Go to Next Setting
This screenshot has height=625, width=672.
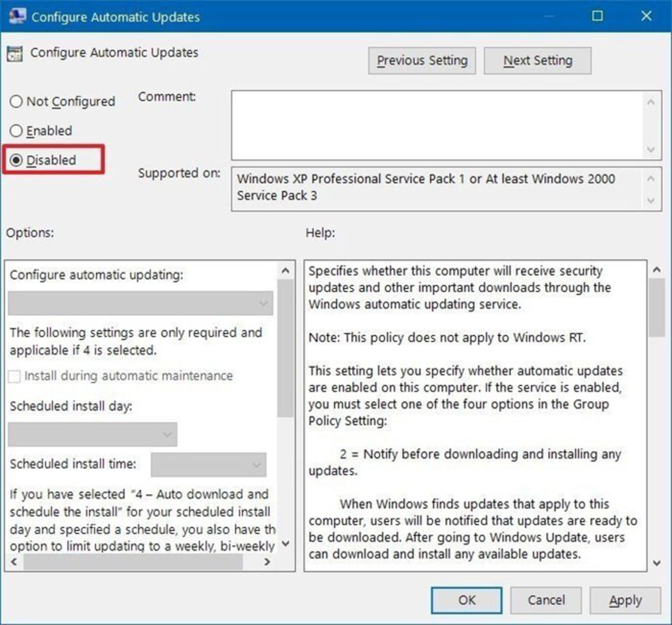click(x=537, y=61)
